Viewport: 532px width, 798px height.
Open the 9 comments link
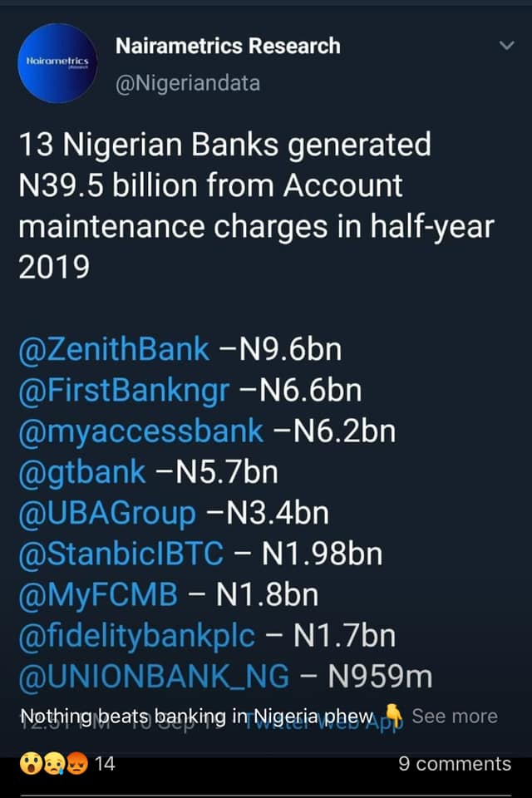(455, 763)
